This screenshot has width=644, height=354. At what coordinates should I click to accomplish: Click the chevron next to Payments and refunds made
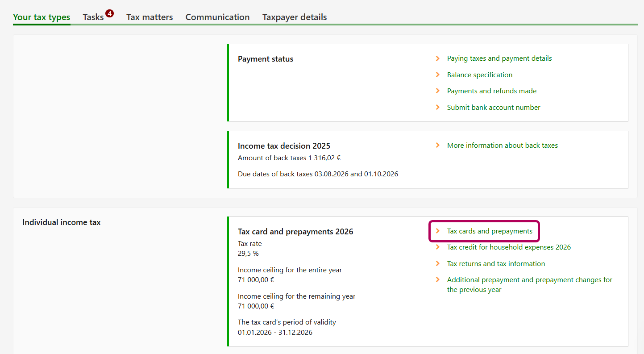(x=438, y=91)
